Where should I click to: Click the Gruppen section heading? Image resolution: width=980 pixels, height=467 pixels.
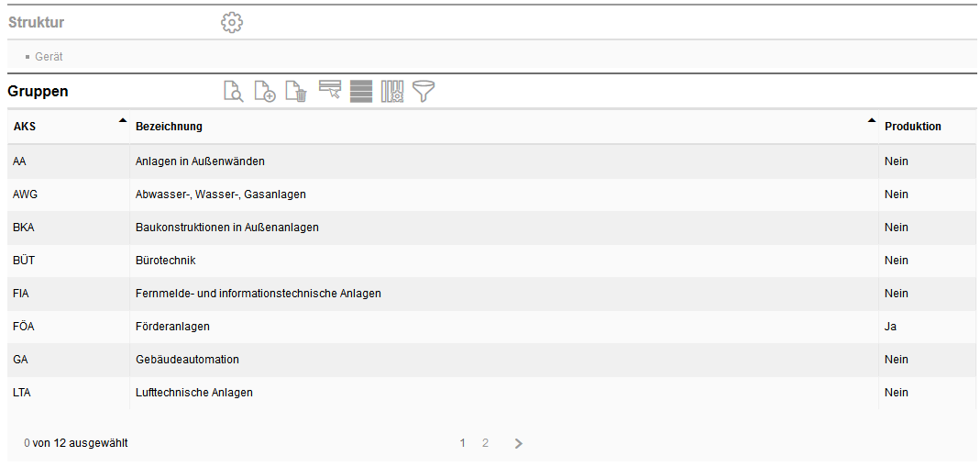39,91
